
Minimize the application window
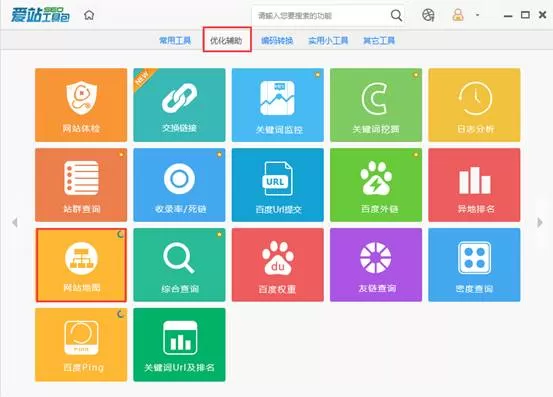tap(508, 16)
